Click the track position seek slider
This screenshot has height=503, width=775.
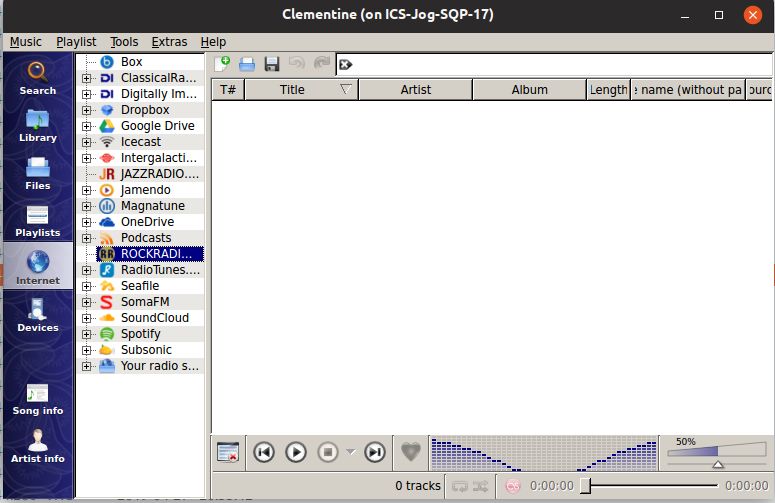649,486
